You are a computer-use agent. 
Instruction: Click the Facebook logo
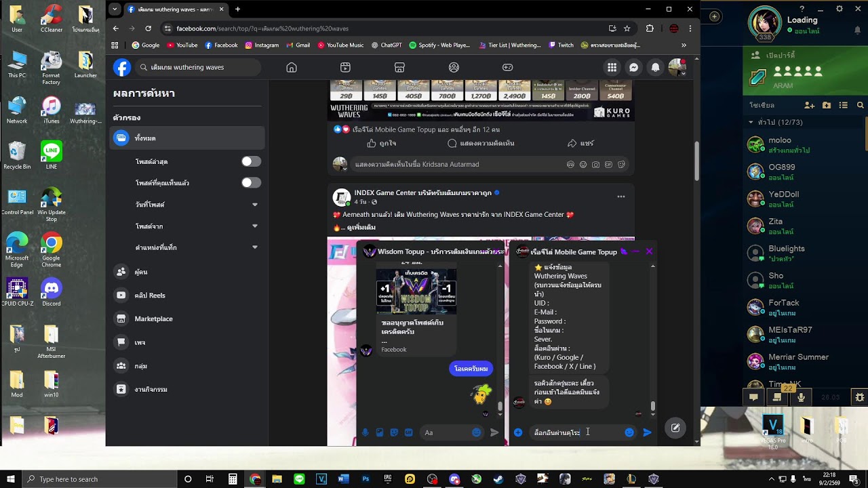[x=122, y=67]
